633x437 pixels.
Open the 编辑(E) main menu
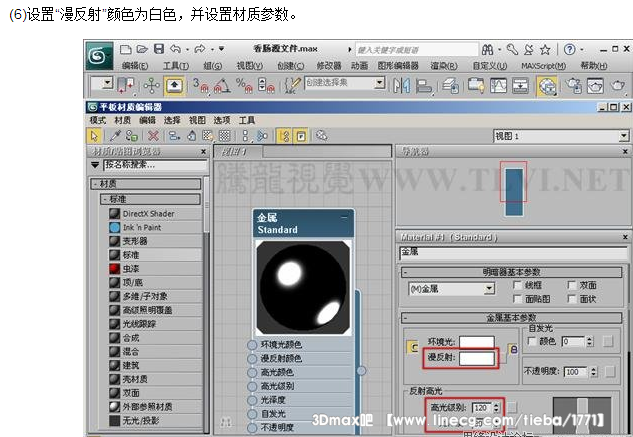click(135, 65)
